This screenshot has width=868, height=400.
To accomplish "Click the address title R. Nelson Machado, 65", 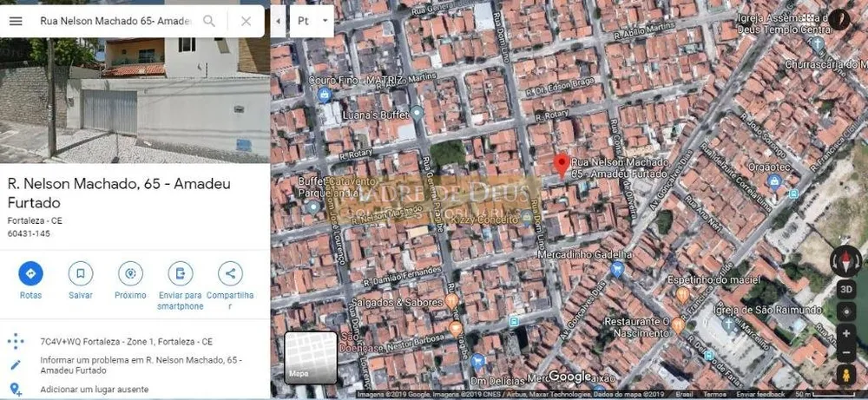I will click(x=119, y=193).
